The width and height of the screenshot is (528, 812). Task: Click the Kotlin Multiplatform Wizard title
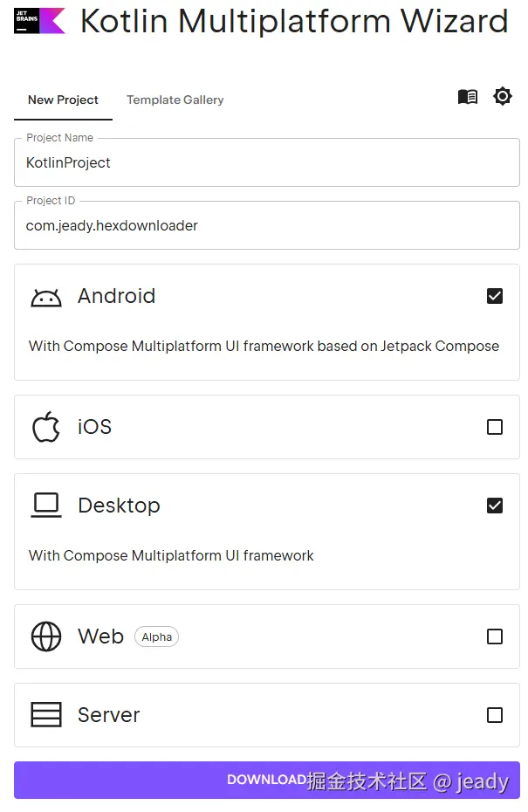(x=294, y=21)
